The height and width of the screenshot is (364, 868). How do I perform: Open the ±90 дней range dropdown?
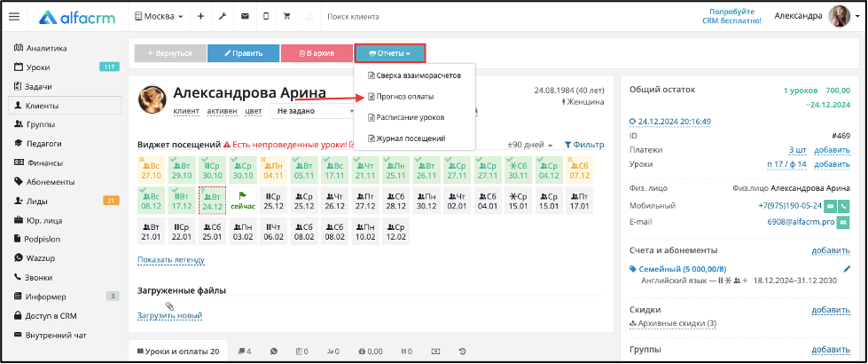point(530,146)
